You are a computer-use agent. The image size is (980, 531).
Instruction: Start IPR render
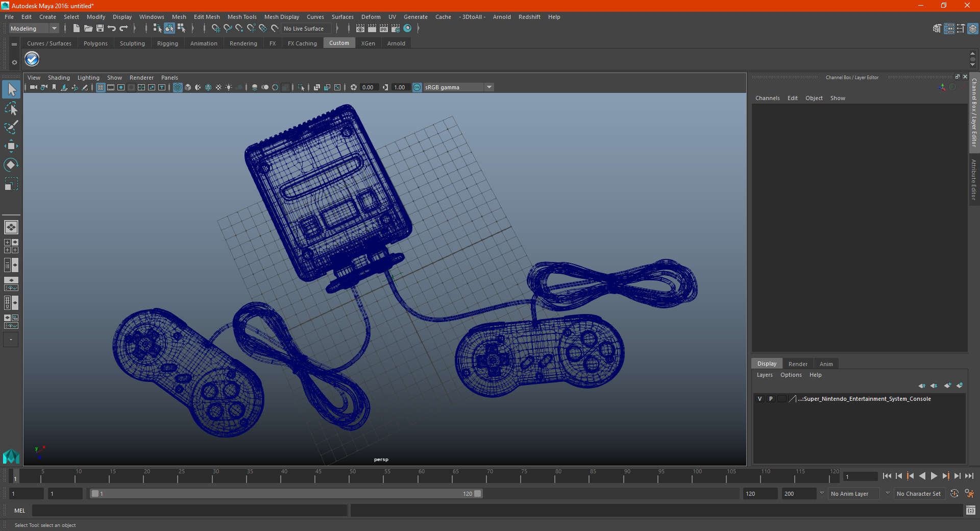click(x=384, y=29)
